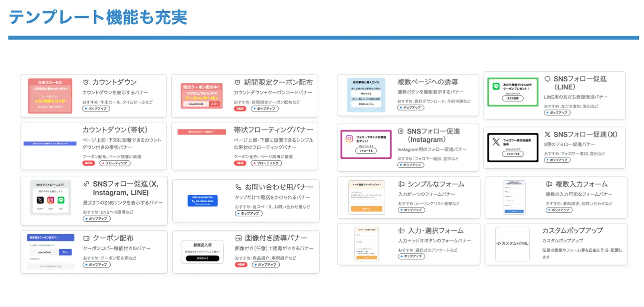Click the X icon beside SNSフォロー促進(X) title
Image resolution: width=644 pixels, height=307 pixels.
click(547, 134)
